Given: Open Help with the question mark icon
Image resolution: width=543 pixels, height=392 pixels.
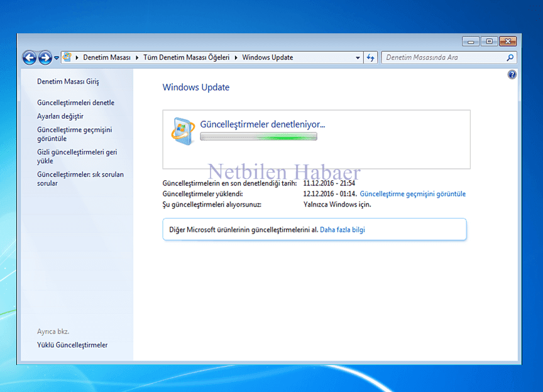Looking at the screenshot, I should [x=512, y=75].
